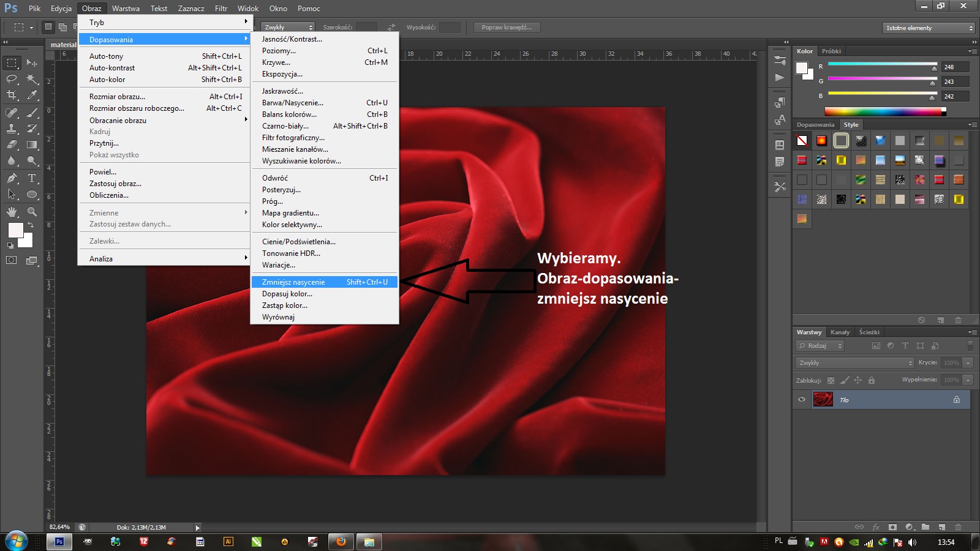
Task: Add layer style fx button
Action: pyautogui.click(x=876, y=527)
